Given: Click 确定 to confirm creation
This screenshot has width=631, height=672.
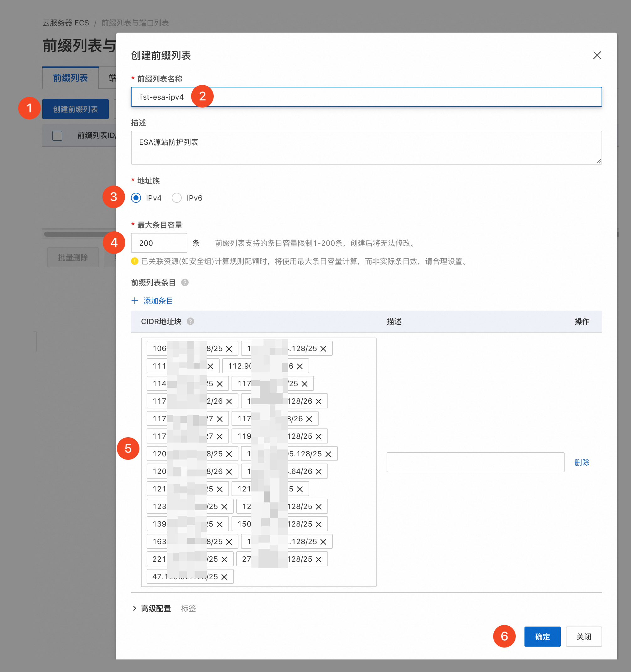Looking at the screenshot, I should coord(542,637).
